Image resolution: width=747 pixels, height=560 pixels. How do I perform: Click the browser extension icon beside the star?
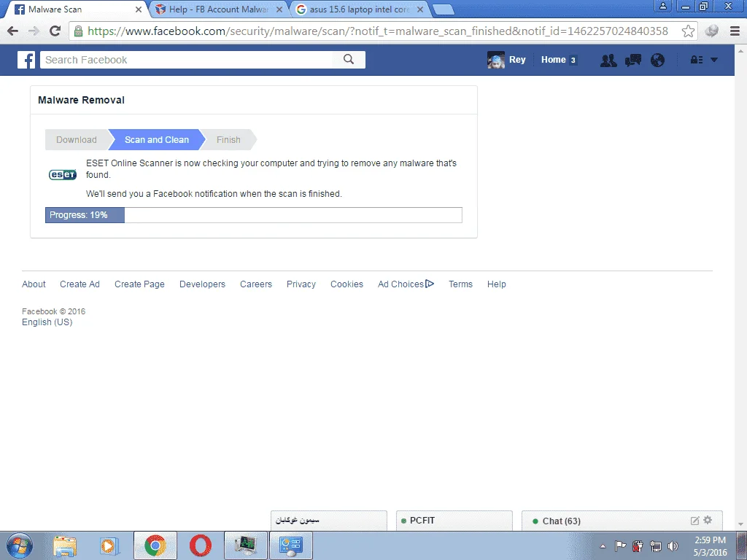click(x=711, y=31)
